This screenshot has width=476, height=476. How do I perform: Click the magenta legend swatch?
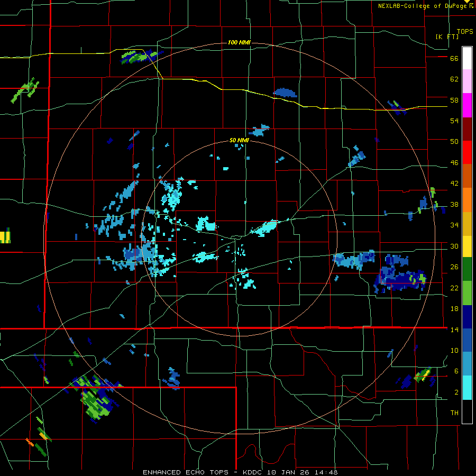467,105
